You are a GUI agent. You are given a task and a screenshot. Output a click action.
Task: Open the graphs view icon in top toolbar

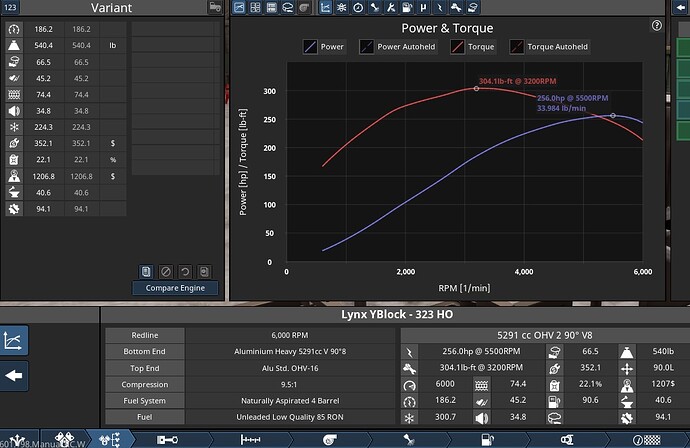239,7
